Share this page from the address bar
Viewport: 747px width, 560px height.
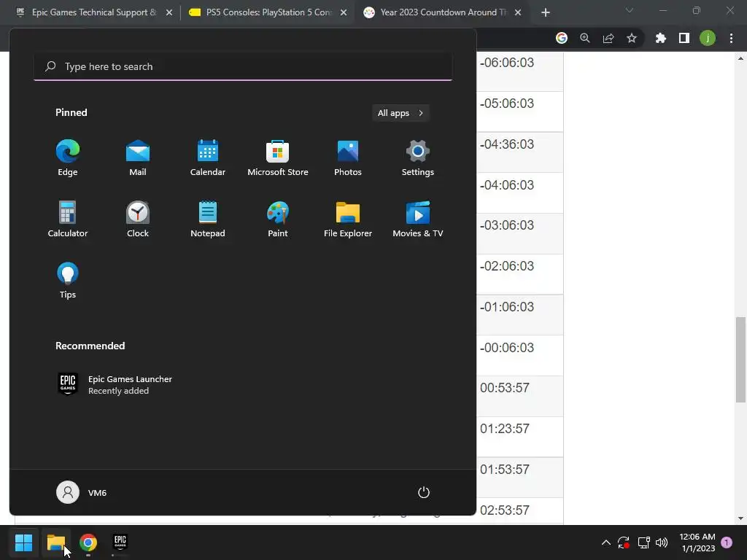[x=608, y=38]
